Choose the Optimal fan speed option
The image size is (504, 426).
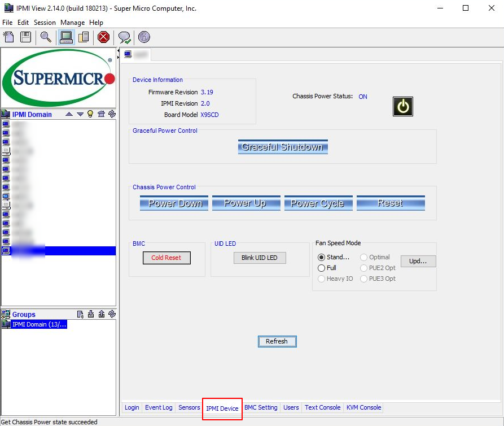tap(363, 257)
